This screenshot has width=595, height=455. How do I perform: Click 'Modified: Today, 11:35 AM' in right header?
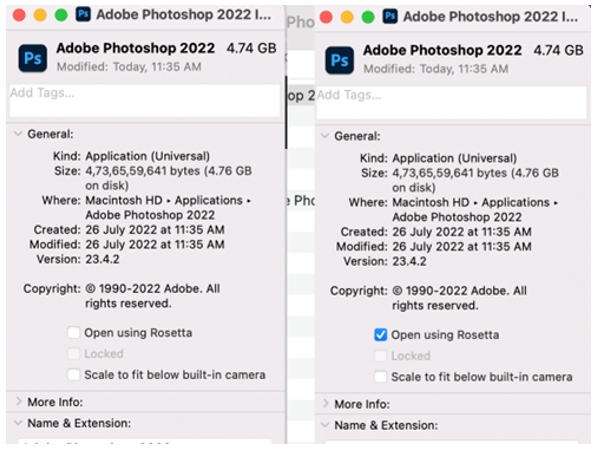click(436, 69)
